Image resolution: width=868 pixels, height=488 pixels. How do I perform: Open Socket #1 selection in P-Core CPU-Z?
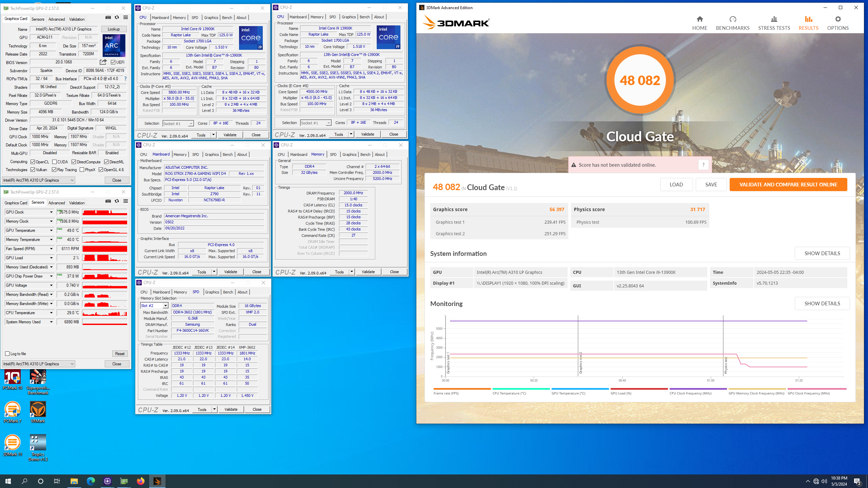tap(178, 124)
